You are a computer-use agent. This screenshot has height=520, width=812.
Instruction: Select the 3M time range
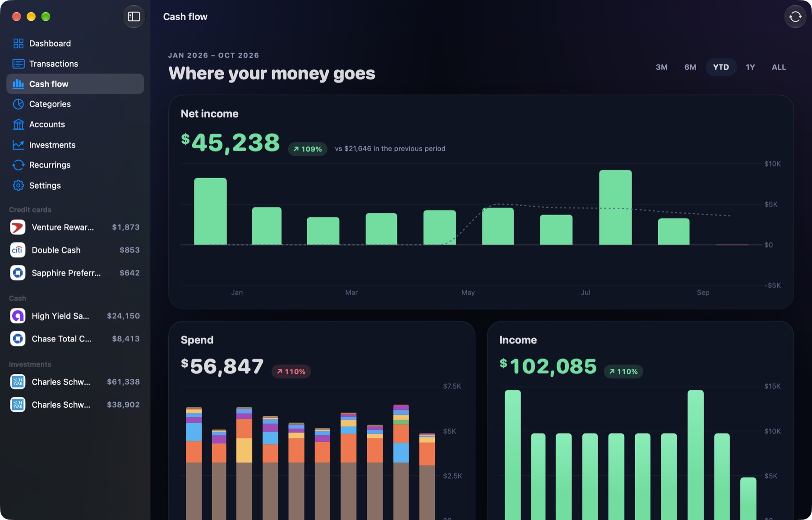tap(662, 67)
